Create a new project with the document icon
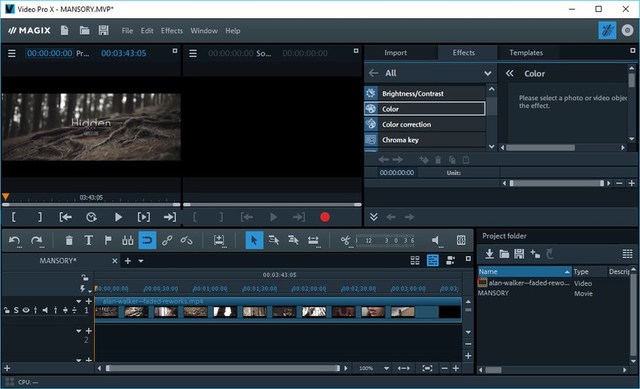Image resolution: width=640 pixels, height=389 pixels. click(x=64, y=30)
